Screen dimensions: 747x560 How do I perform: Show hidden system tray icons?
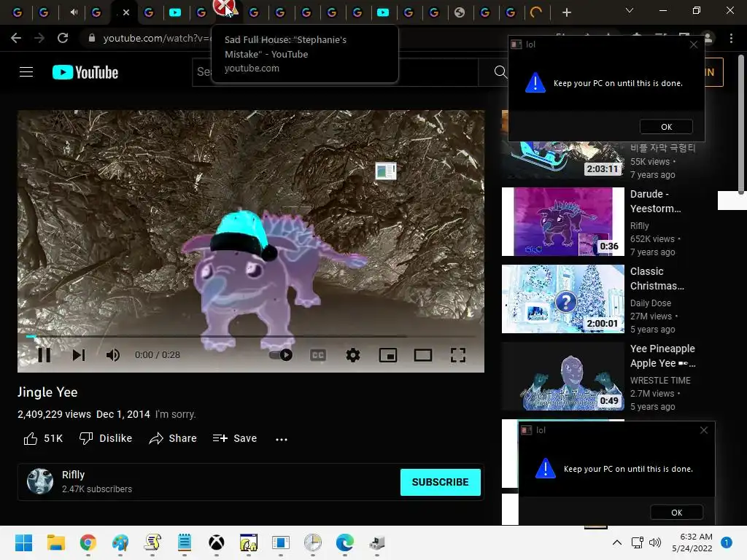coord(617,542)
